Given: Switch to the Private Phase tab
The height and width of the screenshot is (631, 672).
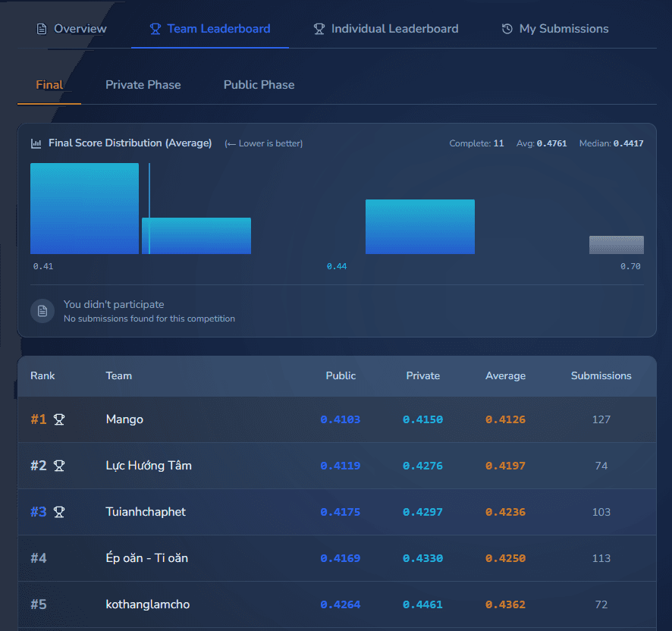Looking at the screenshot, I should [143, 85].
